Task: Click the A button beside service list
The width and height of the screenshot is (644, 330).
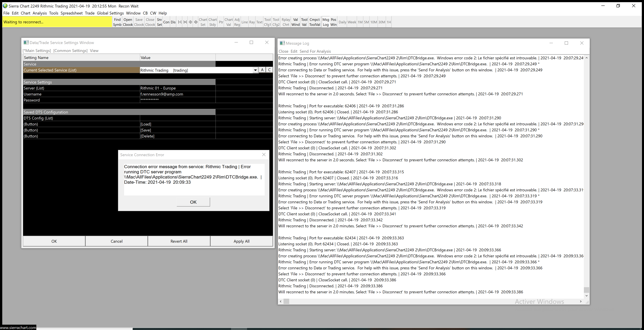Action: (262, 70)
